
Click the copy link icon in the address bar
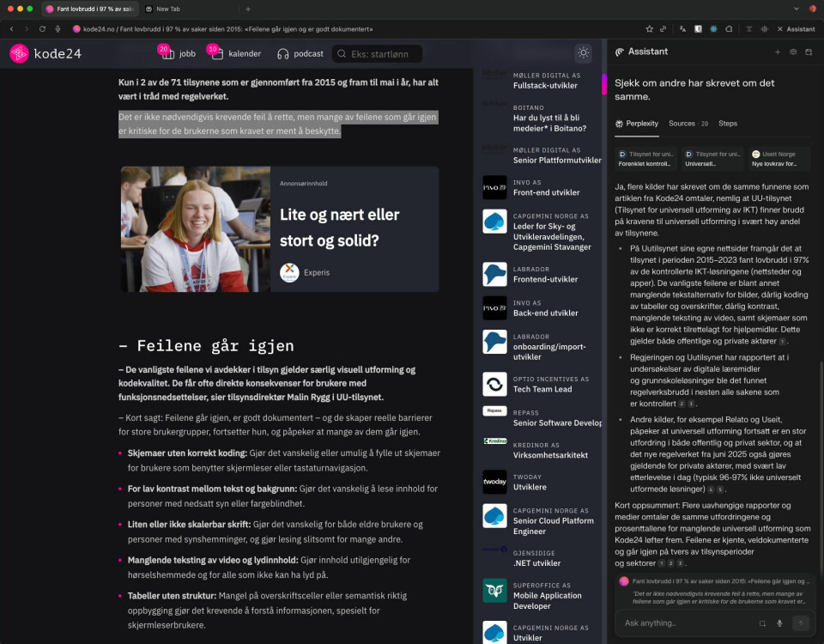(x=663, y=29)
